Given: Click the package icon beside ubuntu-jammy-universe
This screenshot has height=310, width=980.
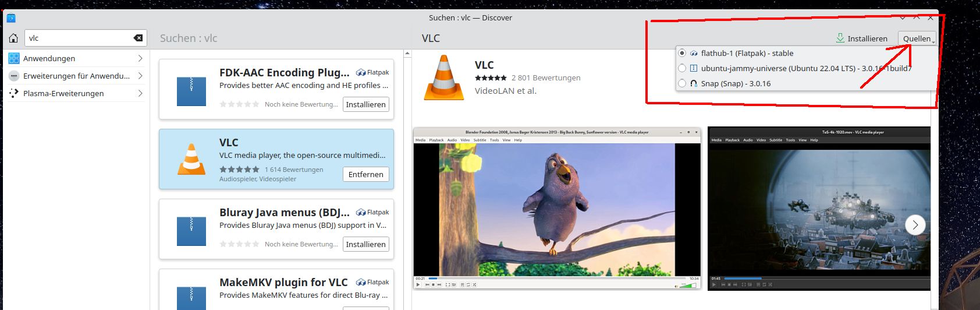Looking at the screenshot, I should (694, 68).
